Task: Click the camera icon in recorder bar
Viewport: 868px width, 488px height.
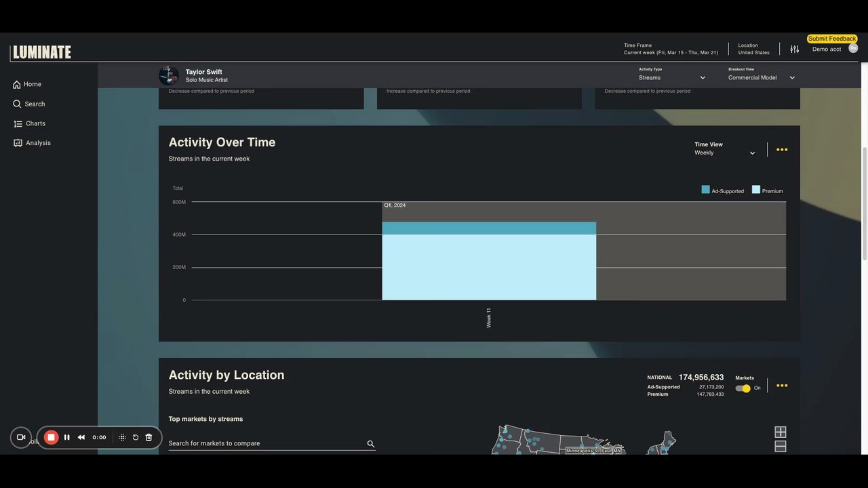Action: tap(21, 438)
